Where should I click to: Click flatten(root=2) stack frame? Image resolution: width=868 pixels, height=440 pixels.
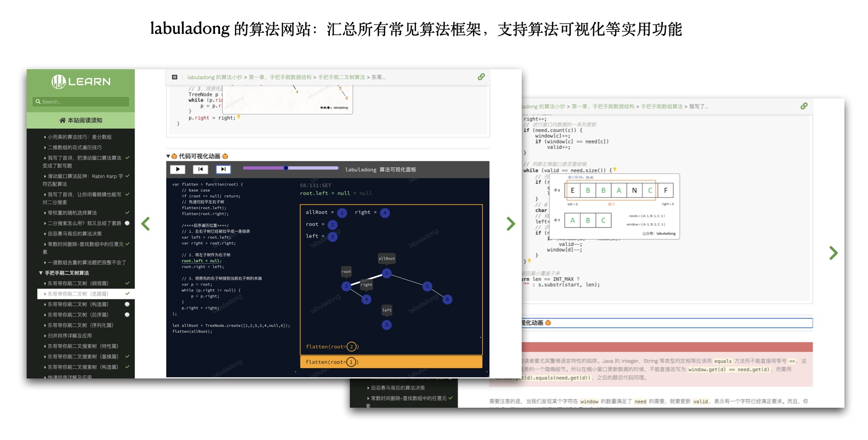332,347
